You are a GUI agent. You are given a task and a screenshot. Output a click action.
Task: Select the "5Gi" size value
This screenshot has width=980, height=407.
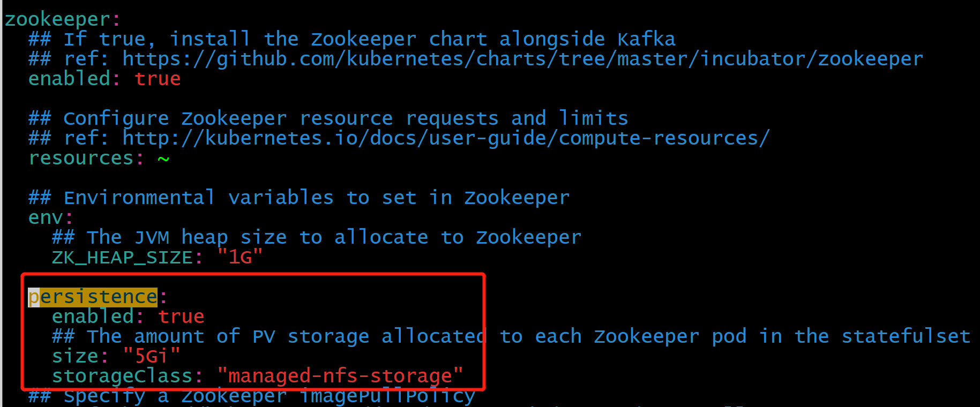pyautogui.click(x=152, y=356)
